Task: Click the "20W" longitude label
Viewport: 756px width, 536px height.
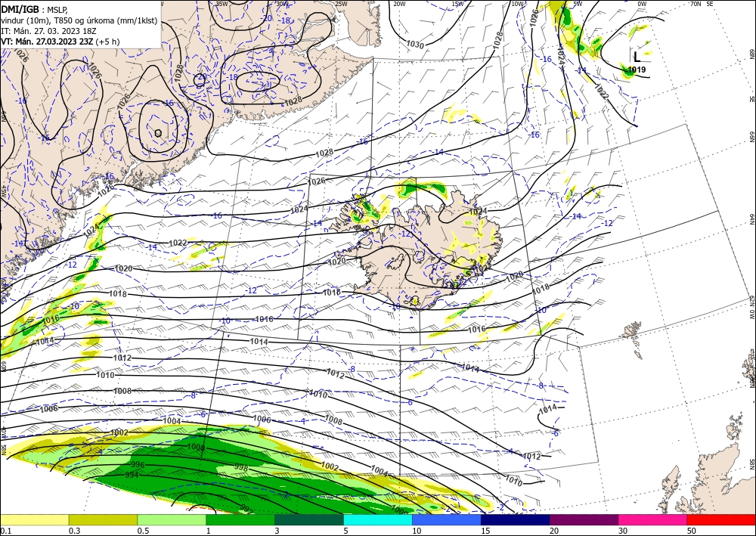Action: coord(399,4)
